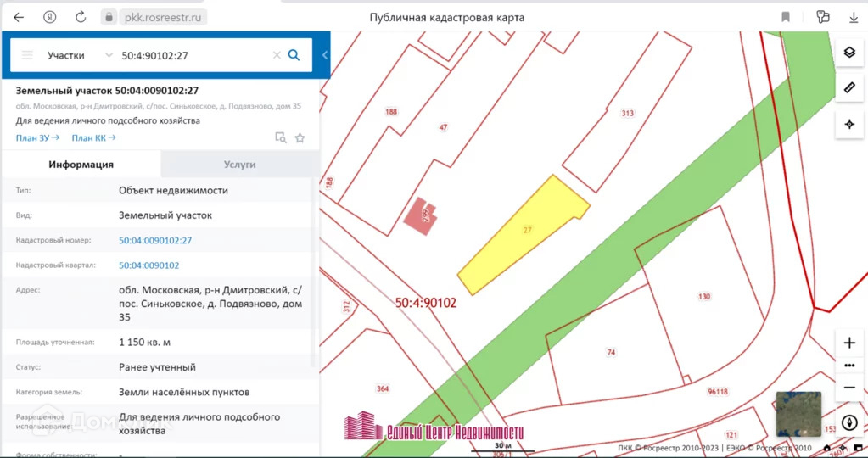Click the home icon in map footer

(x=826, y=449)
